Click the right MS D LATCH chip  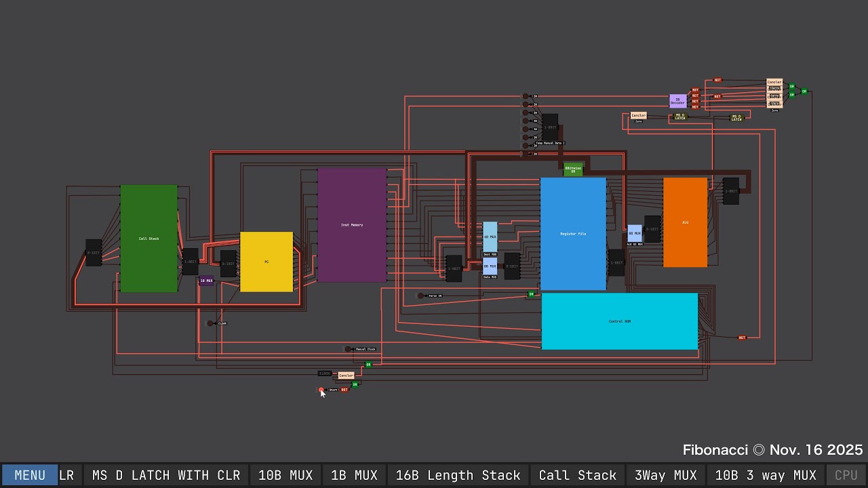coord(736,118)
